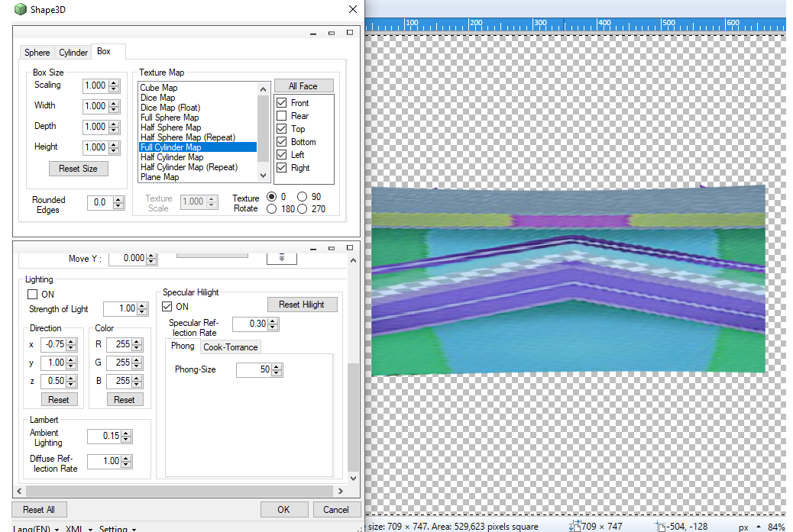Click Reset button under Color
Screen dimensions: 793x532
click(125, 400)
